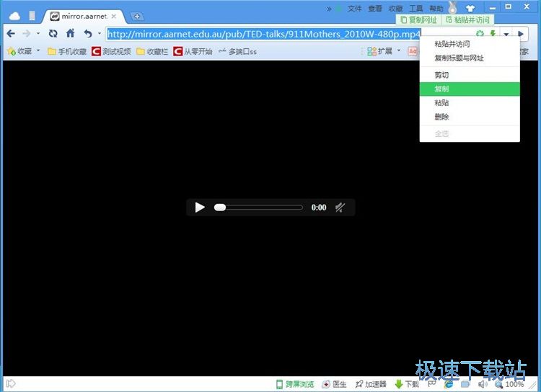Image resolution: width=541 pixels, height=392 pixels.
Task: Click the 100% zoom level control
Action: coord(509,384)
